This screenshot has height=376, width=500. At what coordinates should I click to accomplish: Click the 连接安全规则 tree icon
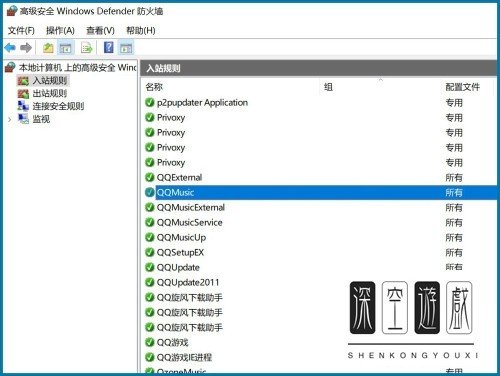tap(23, 106)
